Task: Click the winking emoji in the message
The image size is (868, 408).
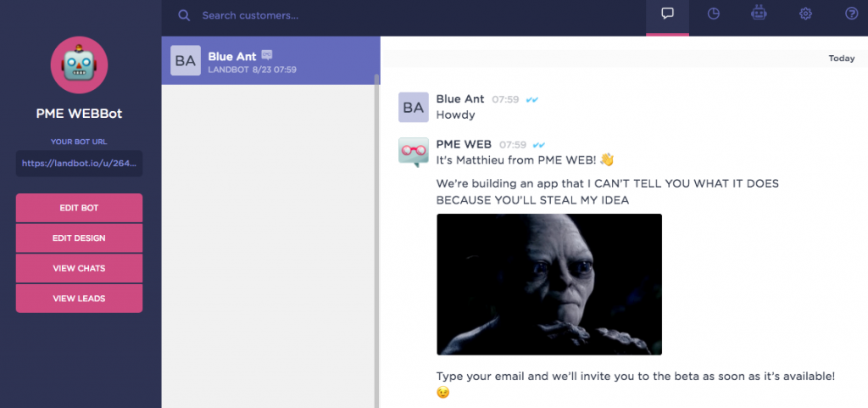Action: coord(442,393)
